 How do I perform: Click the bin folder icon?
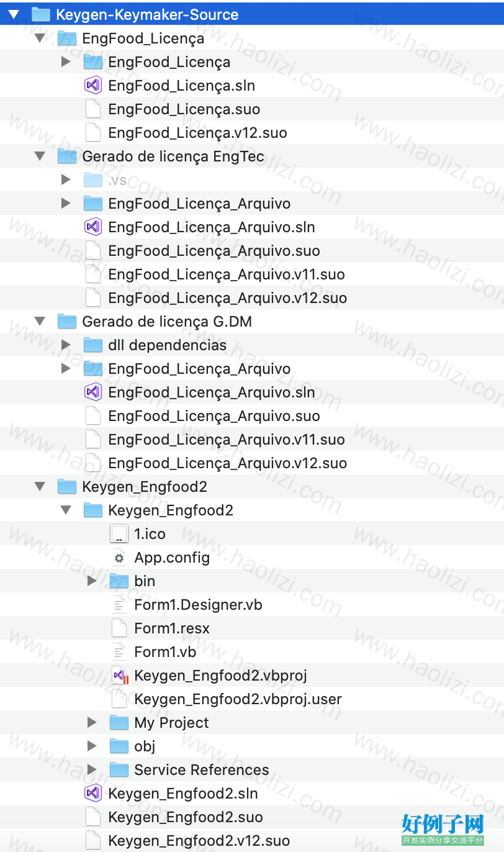pyautogui.click(x=119, y=581)
